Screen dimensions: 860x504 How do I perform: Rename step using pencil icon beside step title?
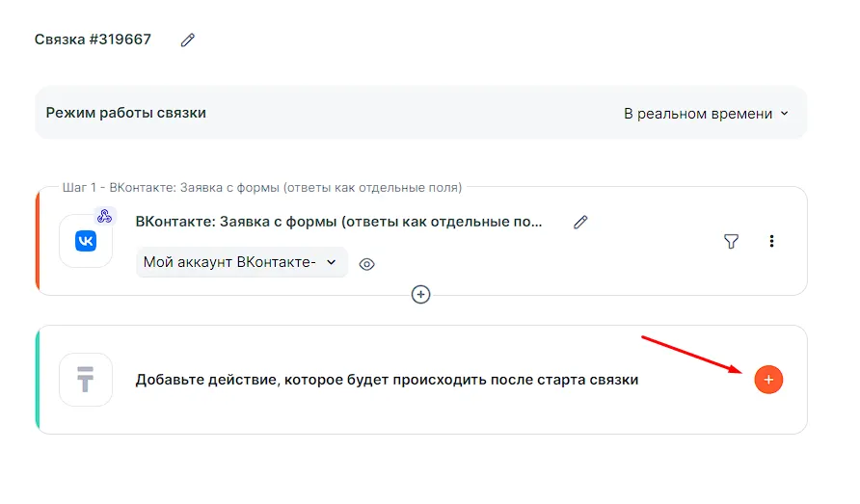pos(580,222)
